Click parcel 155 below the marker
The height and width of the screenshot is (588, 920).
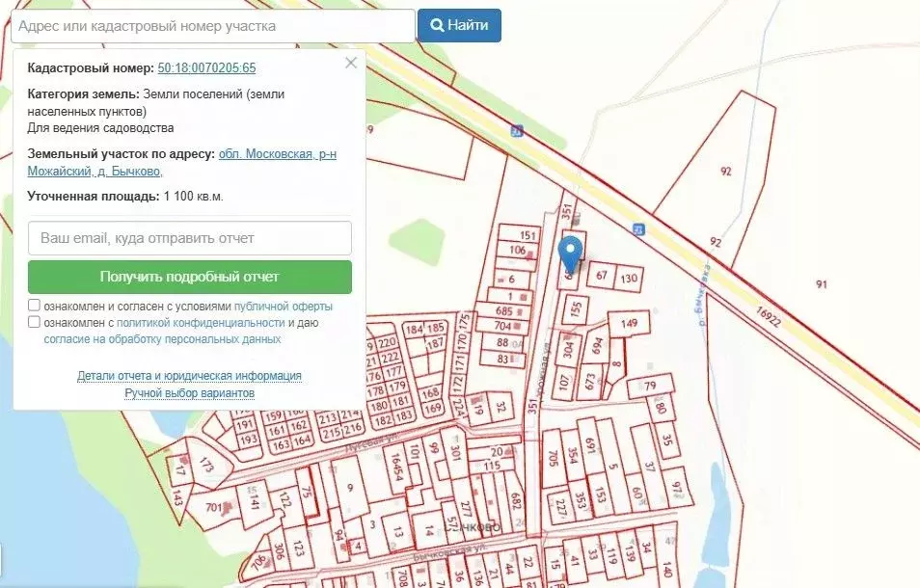576,309
